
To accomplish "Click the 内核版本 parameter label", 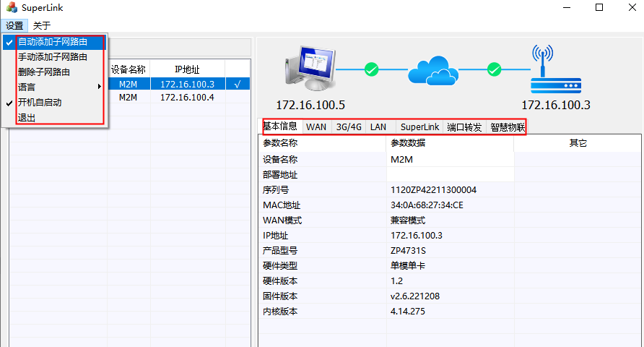I will pyautogui.click(x=280, y=312).
